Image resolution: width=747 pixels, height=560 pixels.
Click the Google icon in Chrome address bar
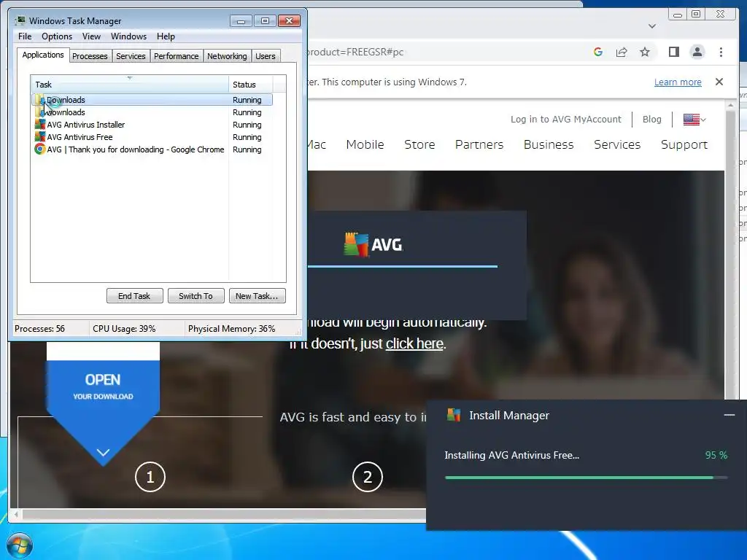coord(598,52)
